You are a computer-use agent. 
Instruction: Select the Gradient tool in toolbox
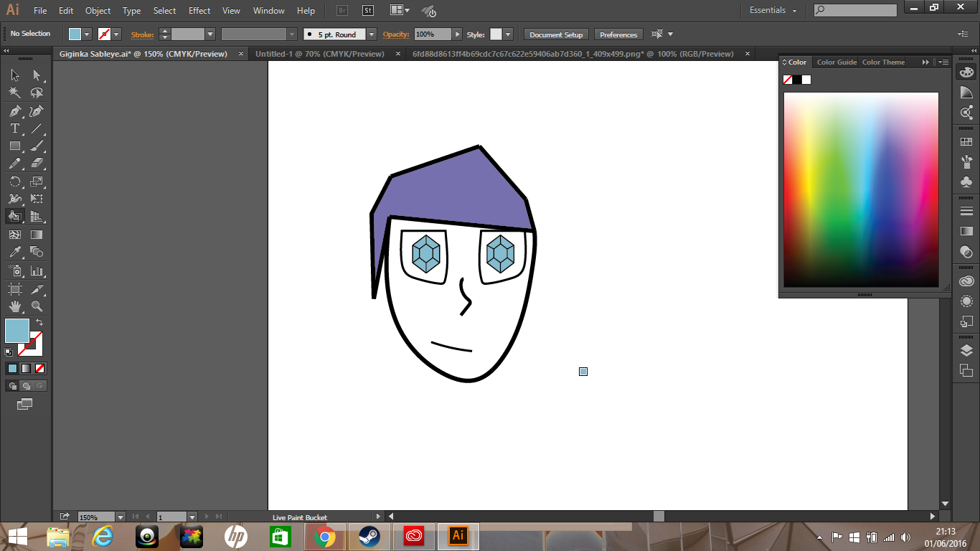coord(37,235)
